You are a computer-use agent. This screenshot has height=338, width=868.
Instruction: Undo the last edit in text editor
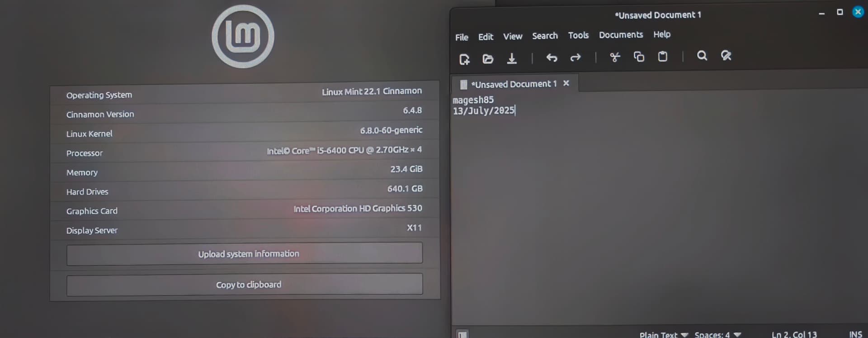pyautogui.click(x=552, y=57)
